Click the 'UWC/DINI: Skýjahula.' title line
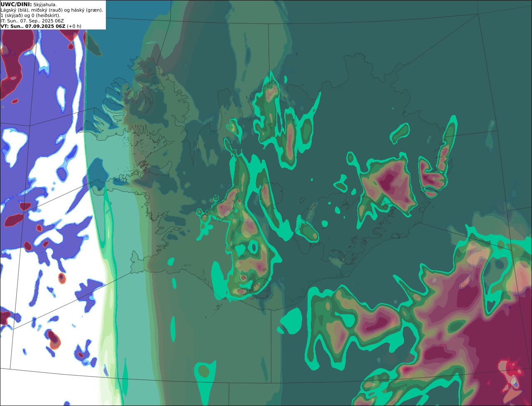The width and height of the screenshot is (532, 406). pyautogui.click(x=29, y=4)
